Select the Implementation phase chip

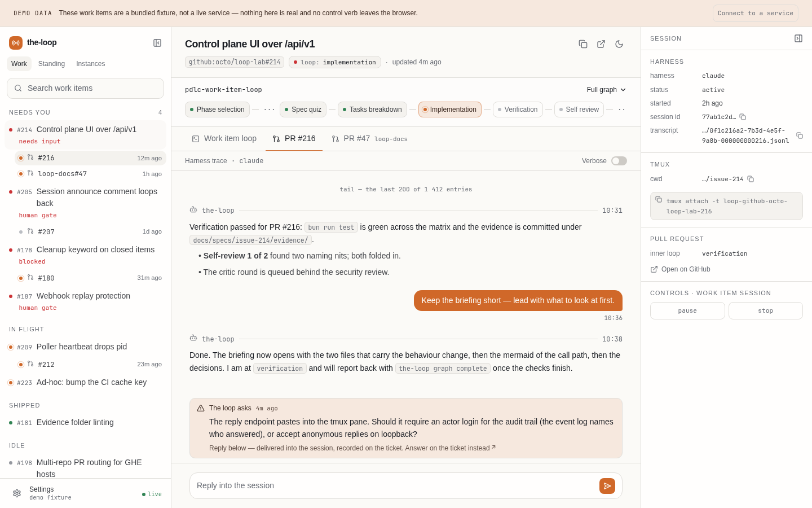(450, 110)
